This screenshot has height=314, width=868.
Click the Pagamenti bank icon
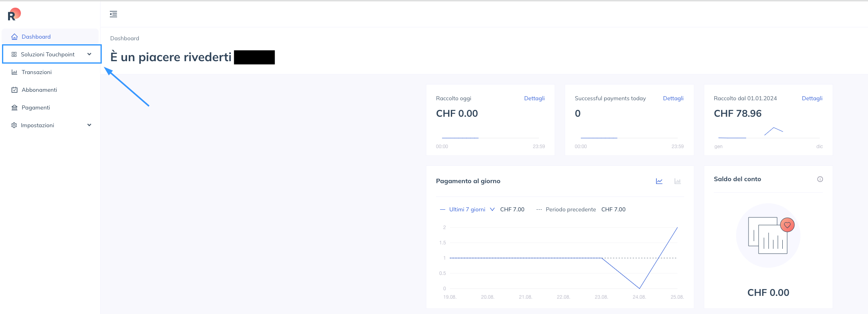pyautogui.click(x=14, y=107)
